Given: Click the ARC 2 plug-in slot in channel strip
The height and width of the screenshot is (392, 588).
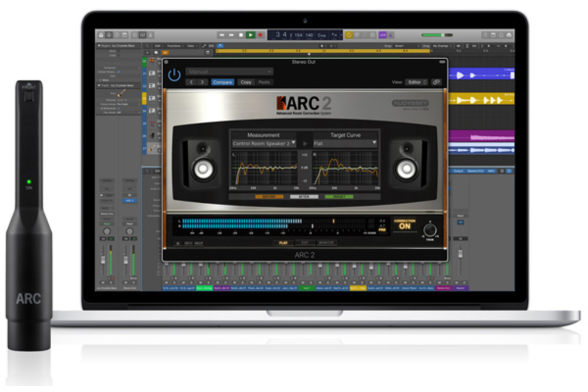Looking at the screenshot, I should [129, 201].
